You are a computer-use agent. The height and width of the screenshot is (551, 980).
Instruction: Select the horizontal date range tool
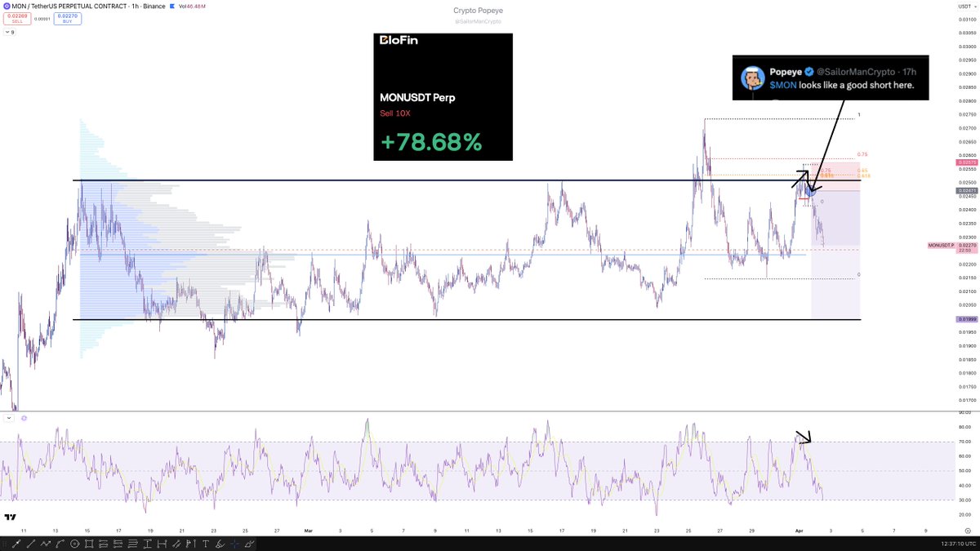[163, 544]
